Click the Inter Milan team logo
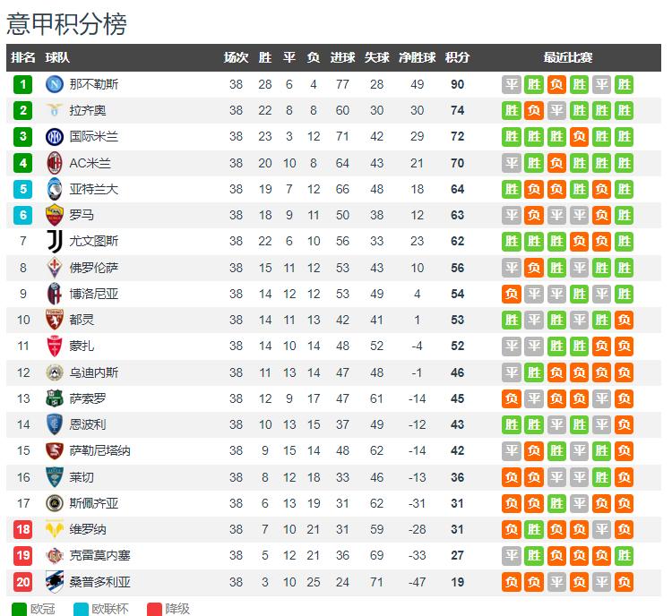Image resolution: width=672 pixels, height=616 pixels. (x=55, y=137)
